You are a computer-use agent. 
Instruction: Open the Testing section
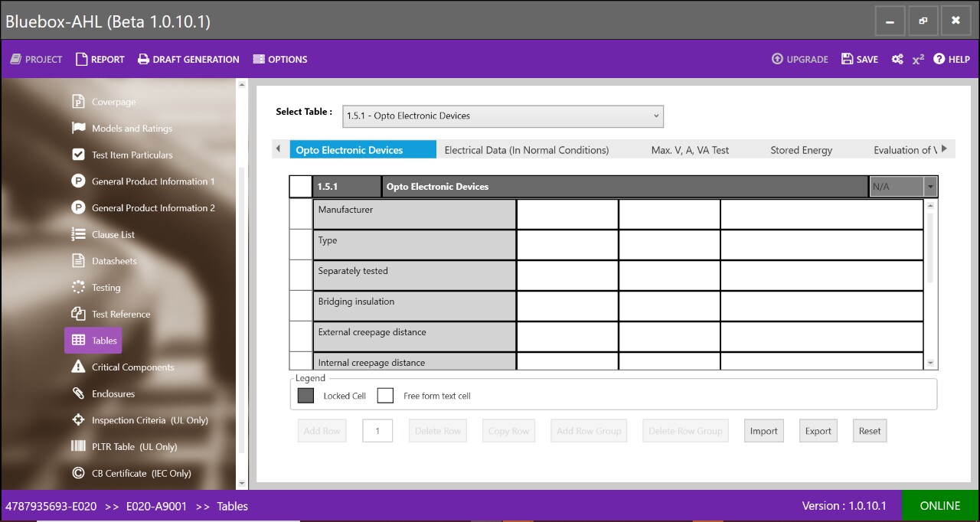[x=105, y=287]
